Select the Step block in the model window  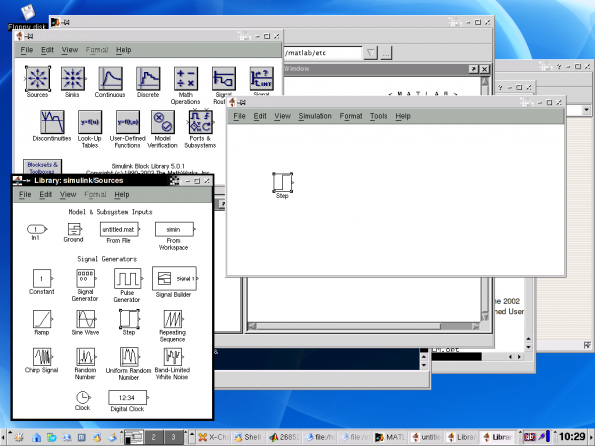283,183
